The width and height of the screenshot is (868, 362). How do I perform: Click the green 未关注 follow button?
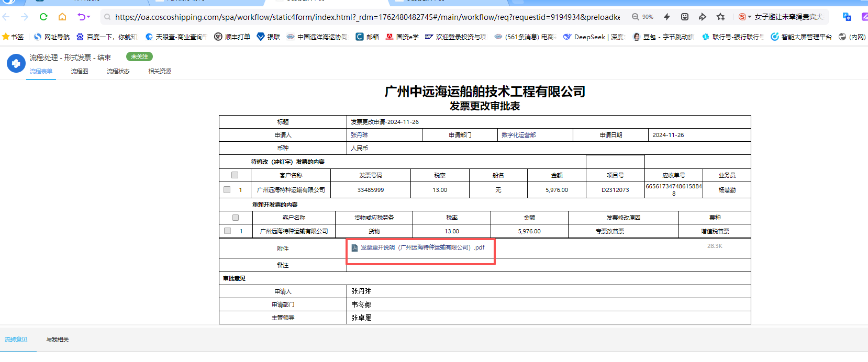point(139,56)
